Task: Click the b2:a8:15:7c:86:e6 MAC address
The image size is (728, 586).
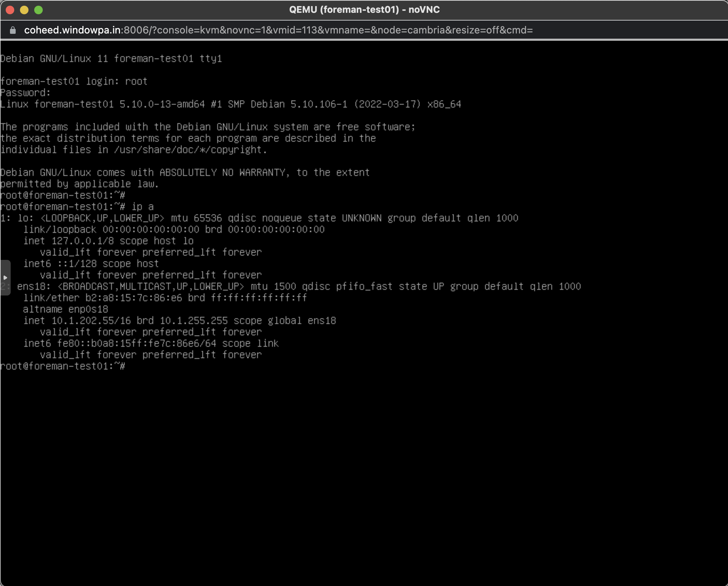Action: pos(134,298)
